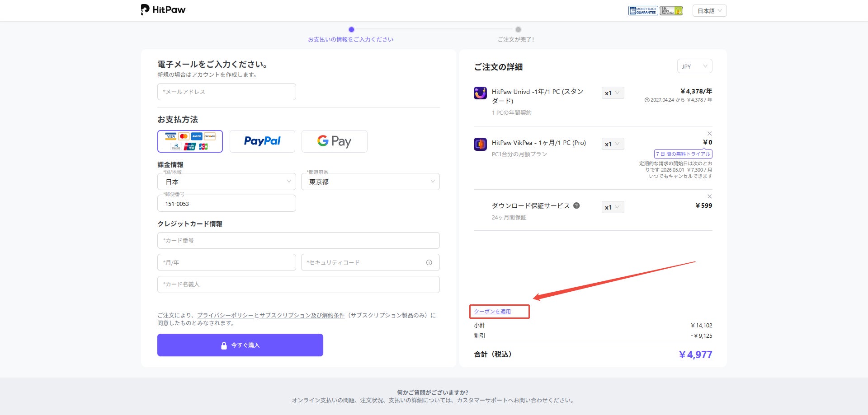Click the cardholder name field

(298, 284)
